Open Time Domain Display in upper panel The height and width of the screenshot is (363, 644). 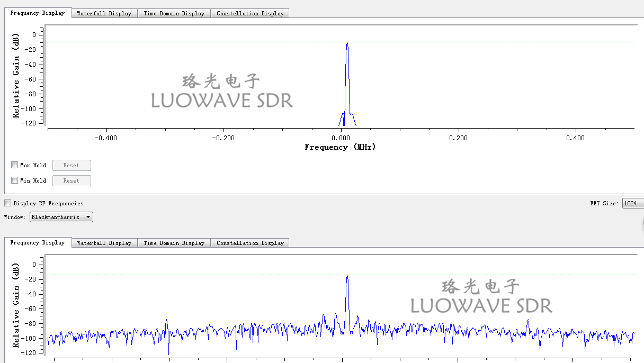174,13
